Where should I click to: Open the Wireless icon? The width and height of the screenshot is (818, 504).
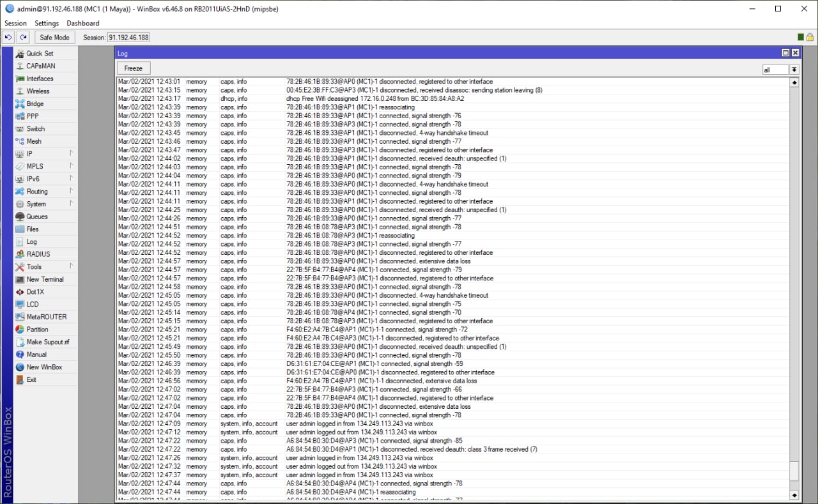[x=20, y=91]
